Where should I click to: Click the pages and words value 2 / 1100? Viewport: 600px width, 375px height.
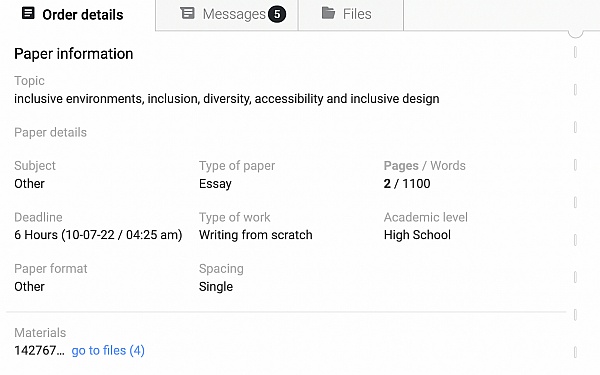pos(407,184)
